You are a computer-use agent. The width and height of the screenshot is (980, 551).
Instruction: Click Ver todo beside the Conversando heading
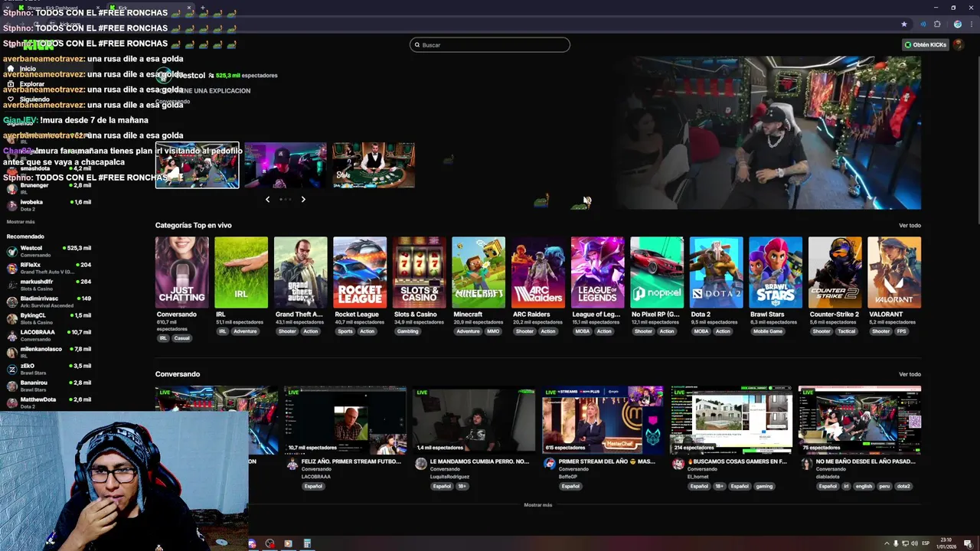click(x=910, y=374)
